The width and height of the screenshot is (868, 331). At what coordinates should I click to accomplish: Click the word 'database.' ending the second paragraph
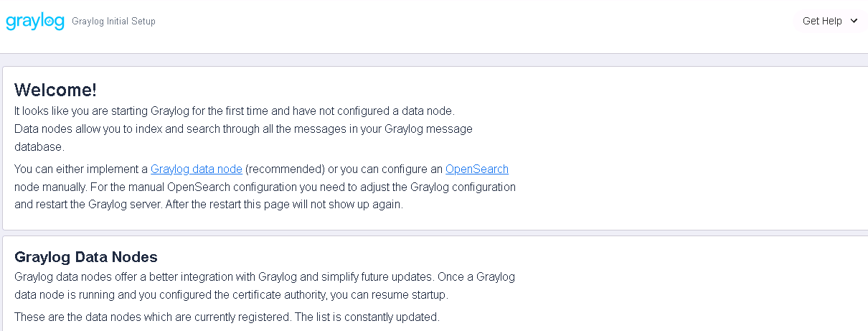tap(39, 146)
